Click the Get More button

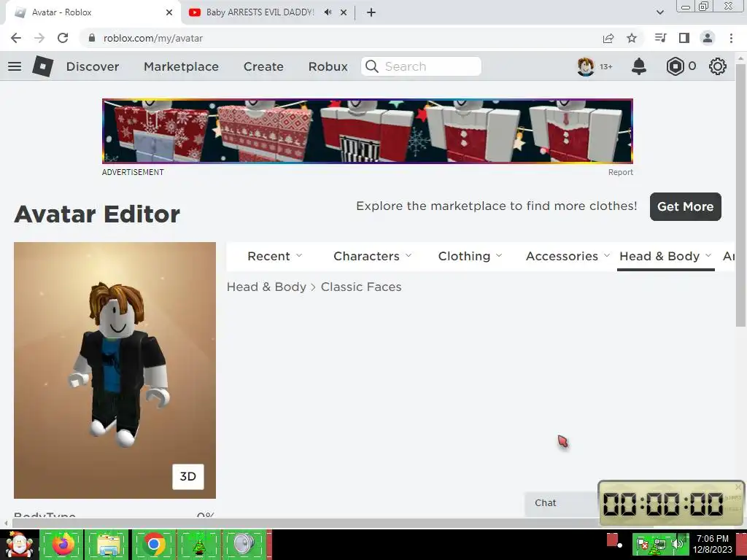[685, 206]
